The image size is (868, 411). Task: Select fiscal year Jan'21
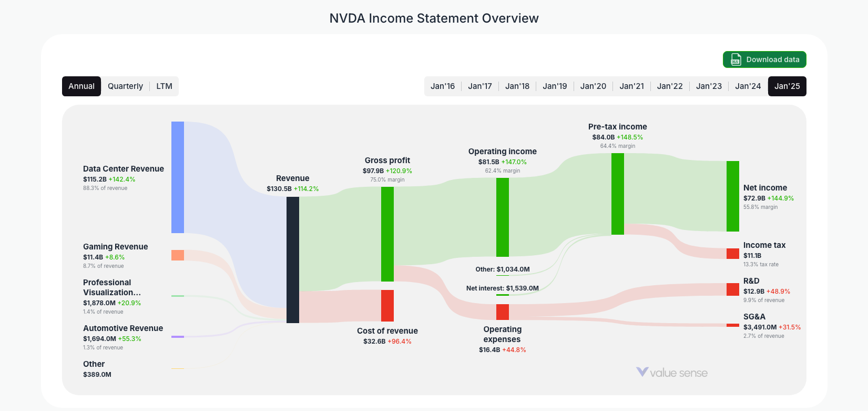click(x=631, y=86)
